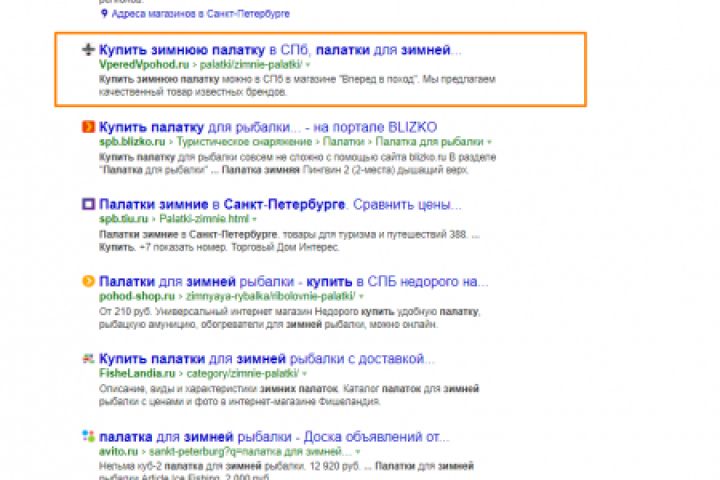Select snippet 'Описание, виды и характеристики зимних палаток'
Screen dimensions: 720x480
tap(219, 389)
